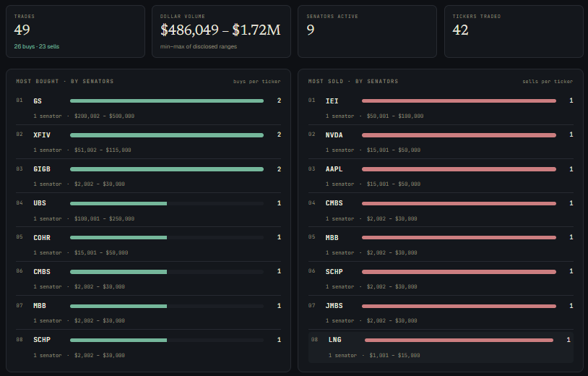Select the COHR ticker row
Image resolution: width=588 pixels, height=376 pixels.
click(x=149, y=244)
